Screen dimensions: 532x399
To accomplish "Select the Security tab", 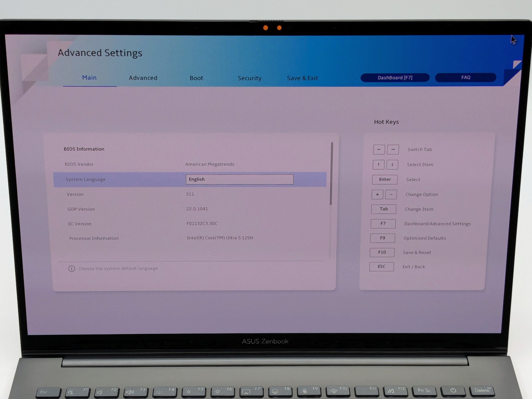I will (249, 78).
